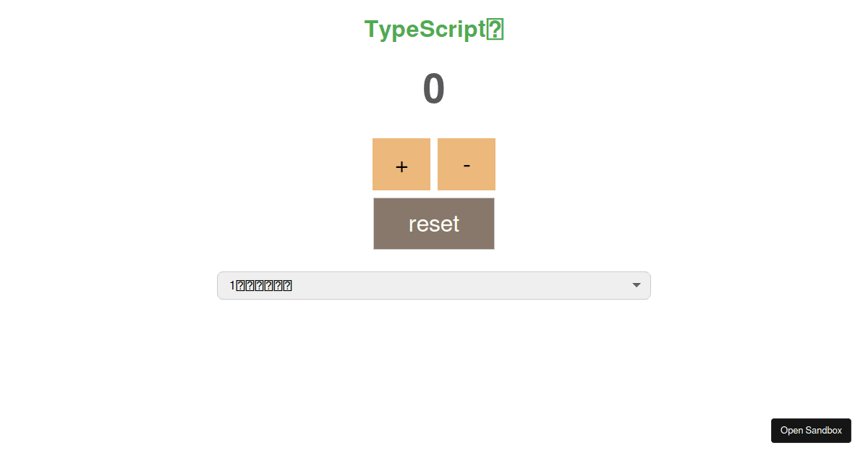Open the step amount dropdown
This screenshot has height=456, width=868.
(x=434, y=285)
